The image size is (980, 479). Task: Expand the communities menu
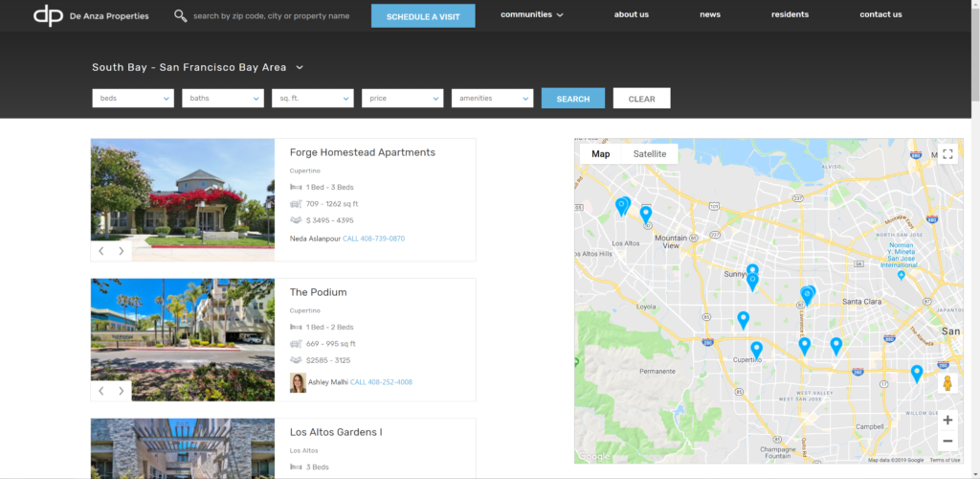point(532,14)
